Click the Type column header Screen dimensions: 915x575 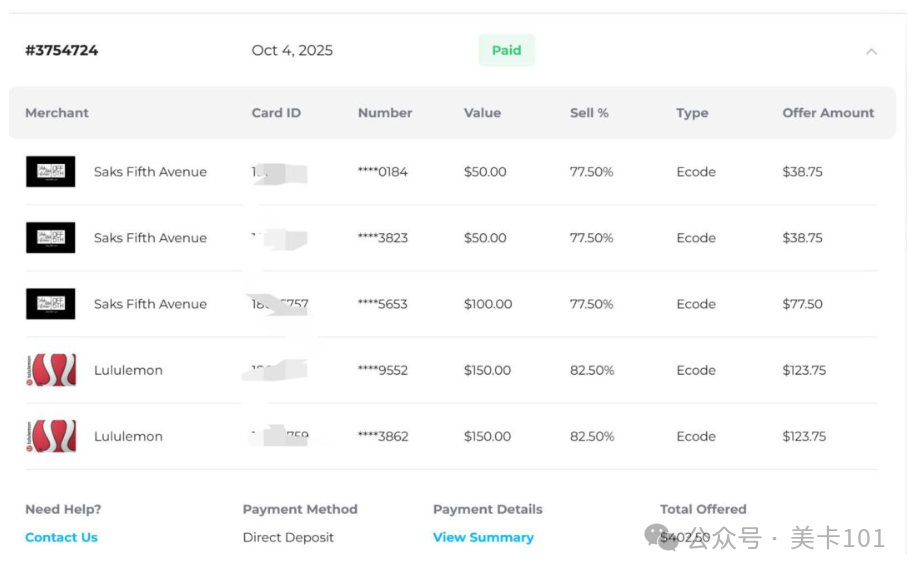[693, 113]
